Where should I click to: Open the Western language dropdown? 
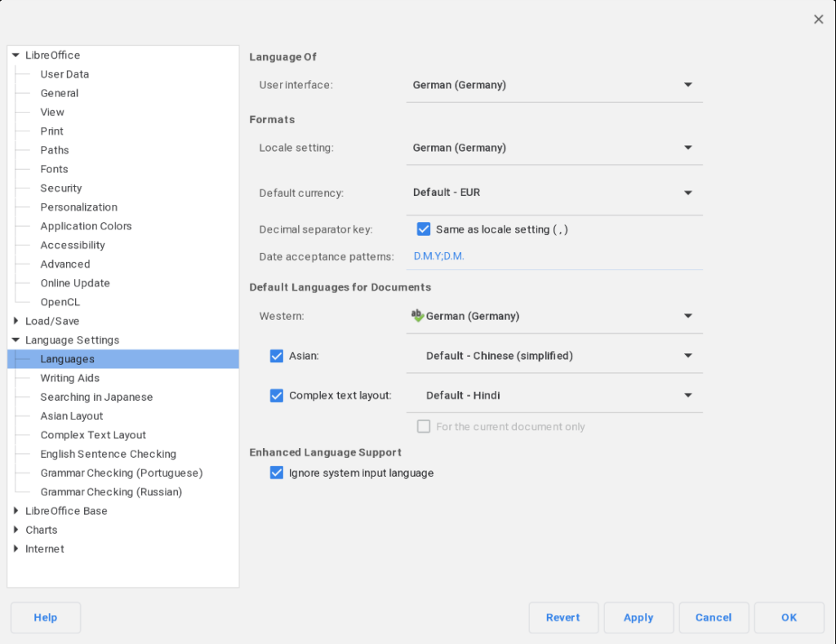click(x=554, y=316)
